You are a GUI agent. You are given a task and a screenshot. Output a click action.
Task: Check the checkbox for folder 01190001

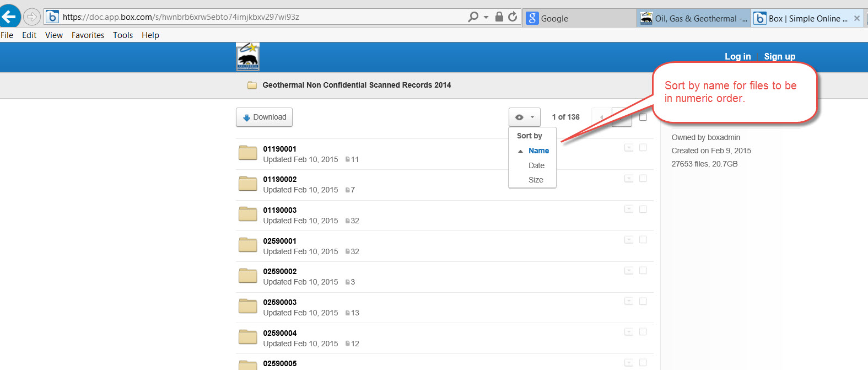click(x=643, y=148)
